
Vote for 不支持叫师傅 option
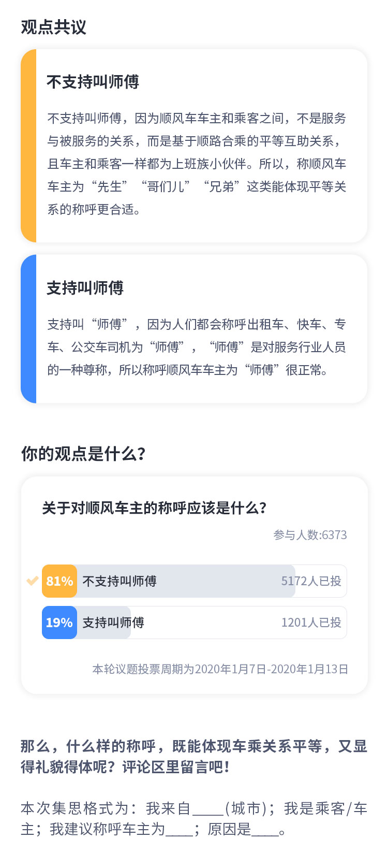click(x=195, y=581)
